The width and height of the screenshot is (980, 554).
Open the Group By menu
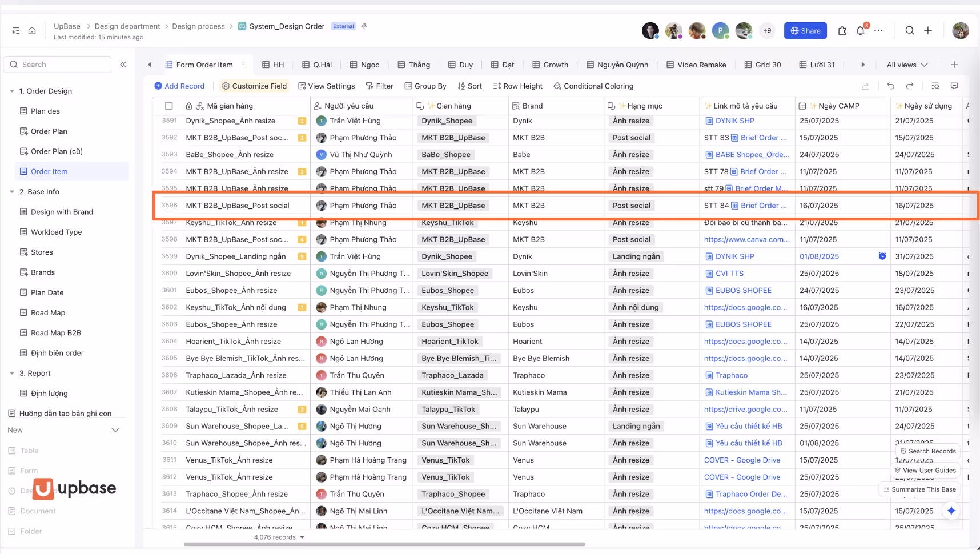click(425, 86)
